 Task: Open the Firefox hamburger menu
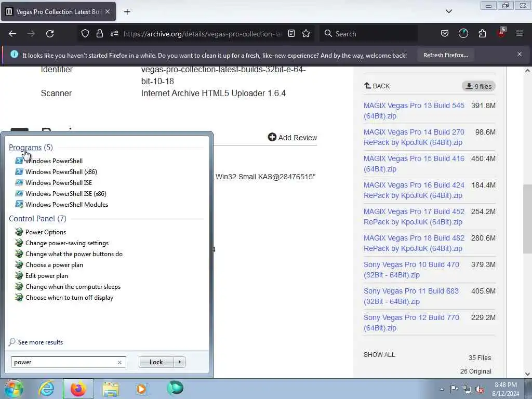pyautogui.click(x=520, y=34)
